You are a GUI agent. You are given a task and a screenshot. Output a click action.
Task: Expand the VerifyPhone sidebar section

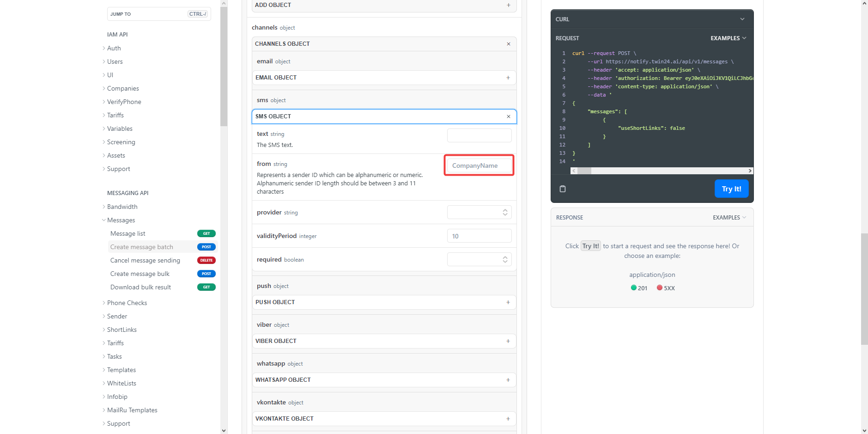click(x=124, y=102)
